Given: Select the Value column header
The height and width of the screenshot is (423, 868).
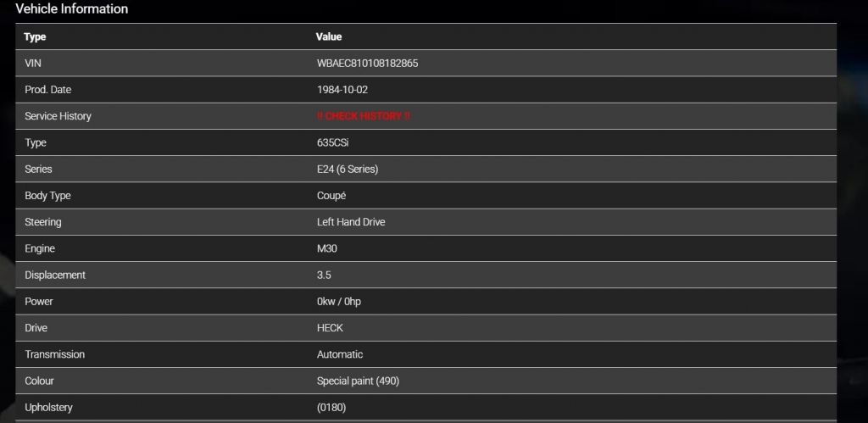Looking at the screenshot, I should click(x=329, y=37).
